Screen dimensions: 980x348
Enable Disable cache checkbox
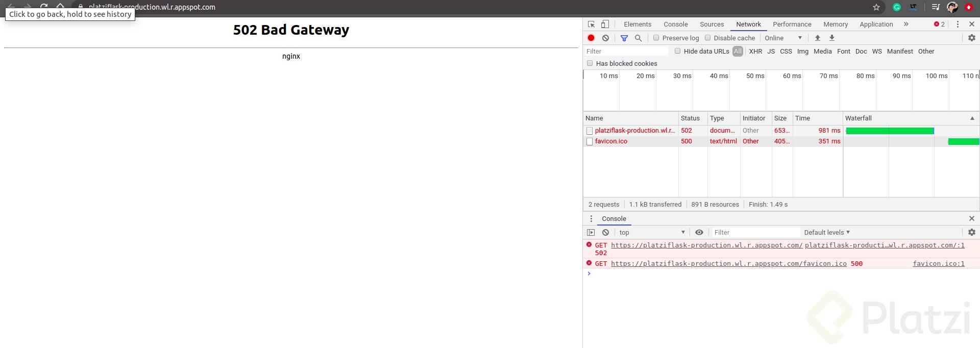click(x=708, y=38)
